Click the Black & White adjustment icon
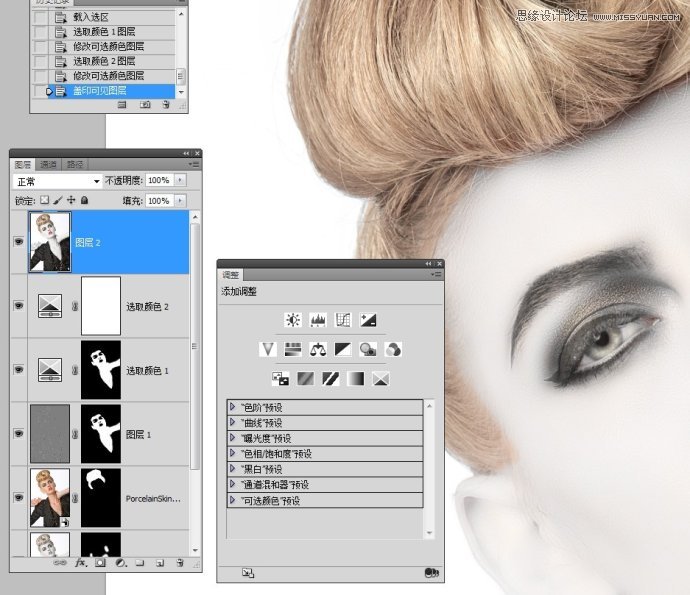 click(x=343, y=349)
